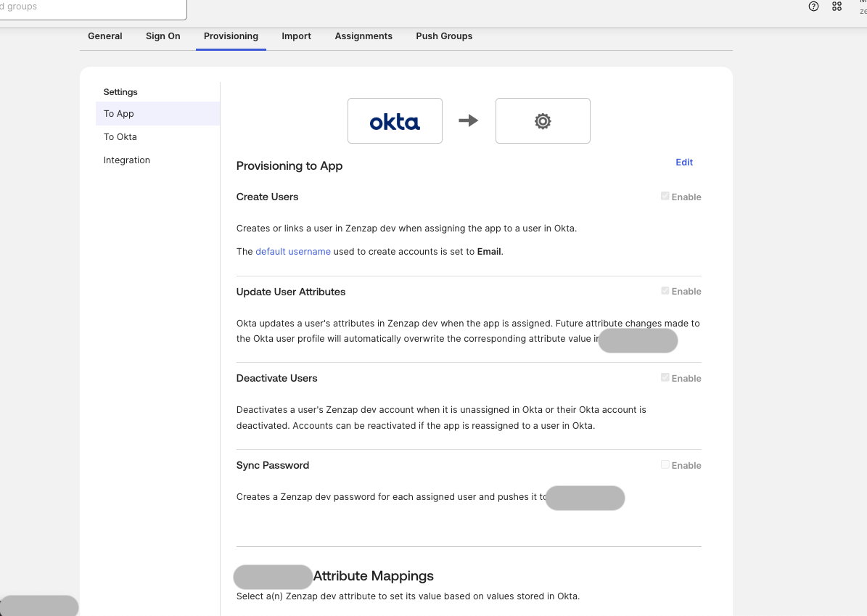This screenshot has width=867, height=616.
Task: Click the okta logo box
Action: tap(395, 120)
